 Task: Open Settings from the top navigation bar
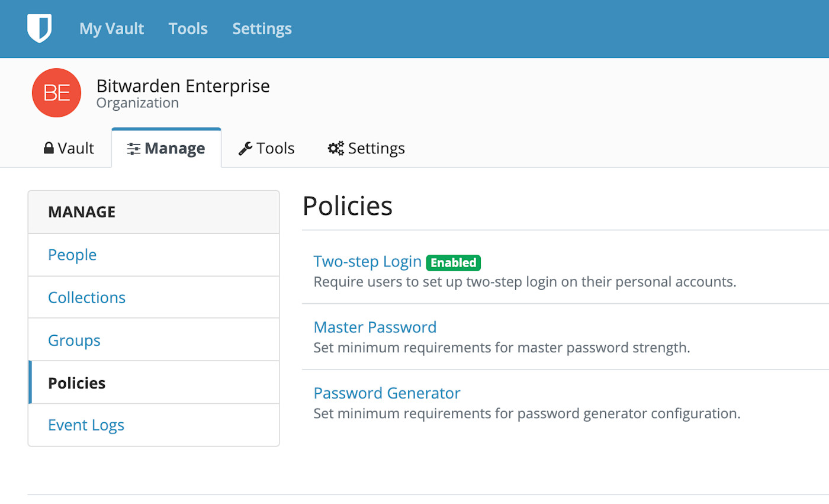click(262, 28)
